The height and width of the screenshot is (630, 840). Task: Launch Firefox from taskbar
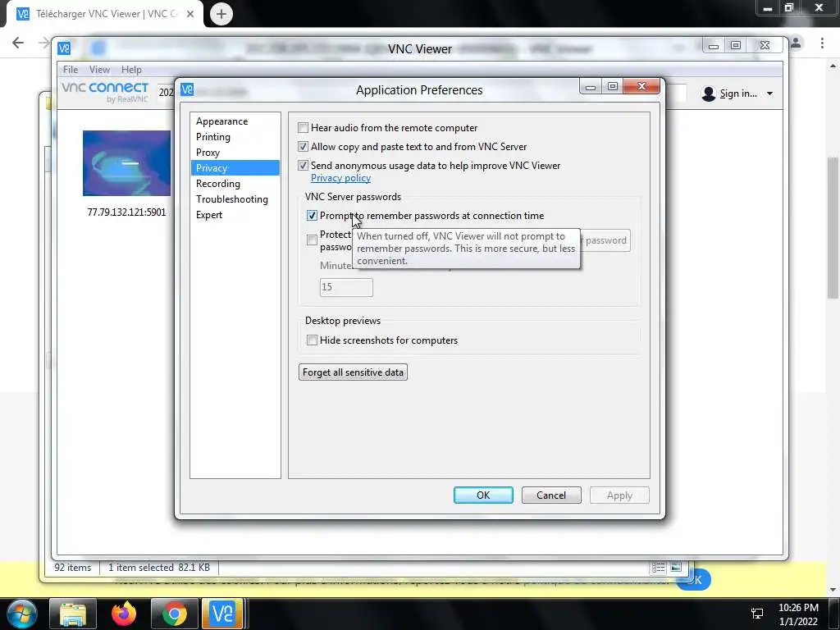[x=124, y=614]
